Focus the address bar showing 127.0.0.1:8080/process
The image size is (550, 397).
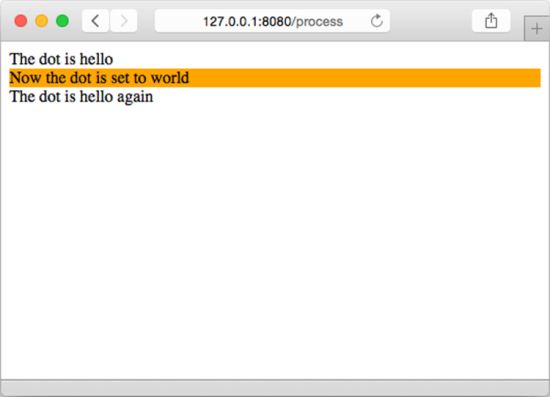[272, 21]
